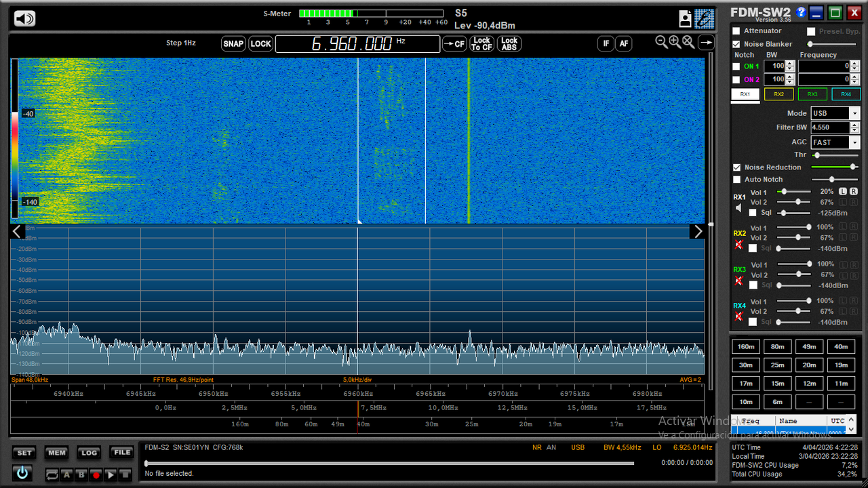The height and width of the screenshot is (488, 868).
Task: Play the recorded file
Action: (110, 475)
